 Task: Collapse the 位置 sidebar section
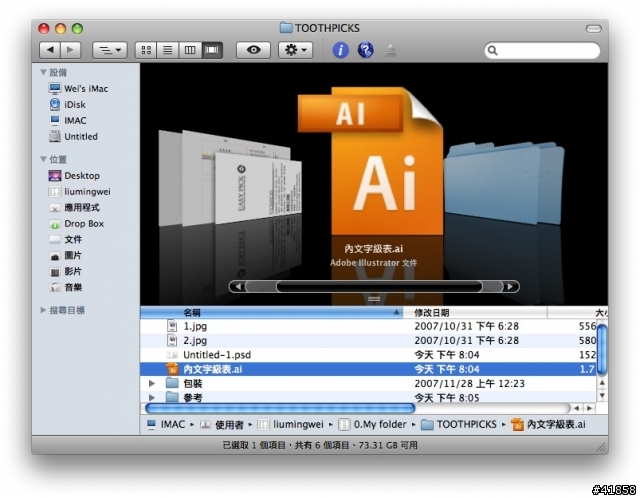pyautogui.click(x=43, y=159)
